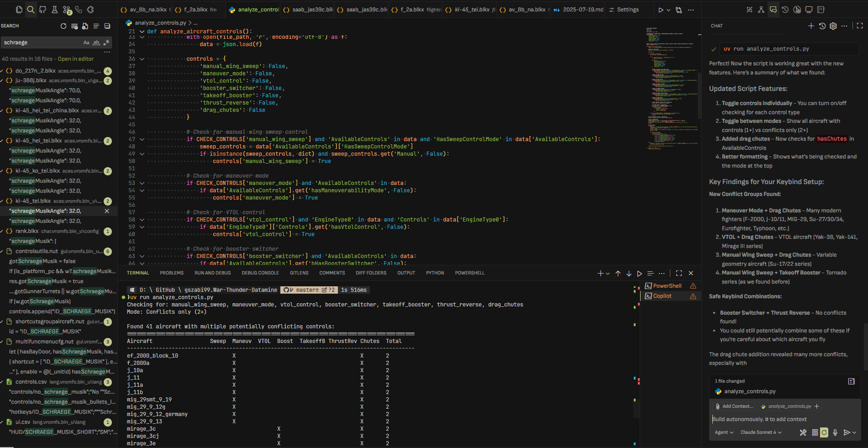Open the 2025-07-19.md editor tab

[578, 10]
